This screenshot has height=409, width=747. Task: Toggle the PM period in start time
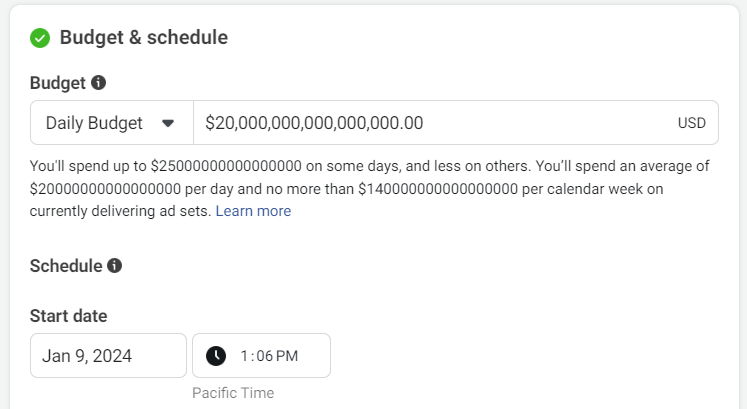coord(287,356)
